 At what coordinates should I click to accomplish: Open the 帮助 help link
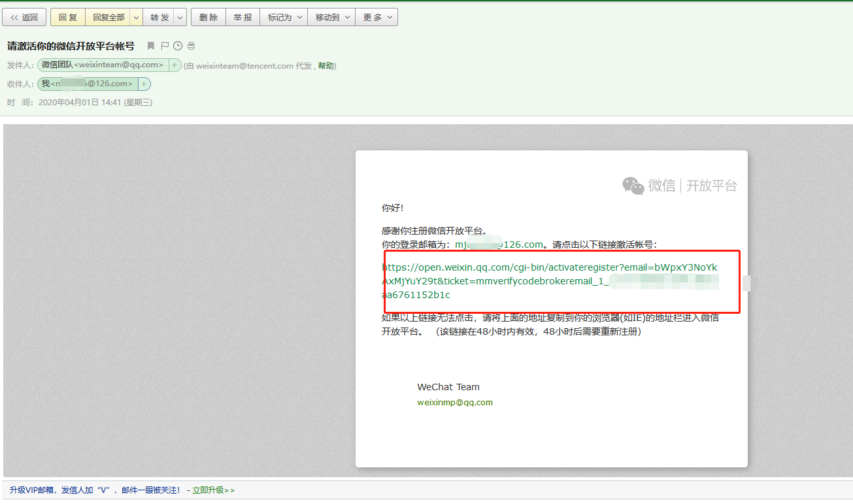pos(326,65)
